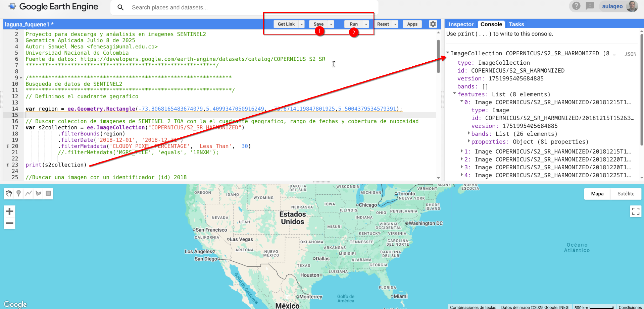Pick the draw polygon shape tool

[39, 193]
